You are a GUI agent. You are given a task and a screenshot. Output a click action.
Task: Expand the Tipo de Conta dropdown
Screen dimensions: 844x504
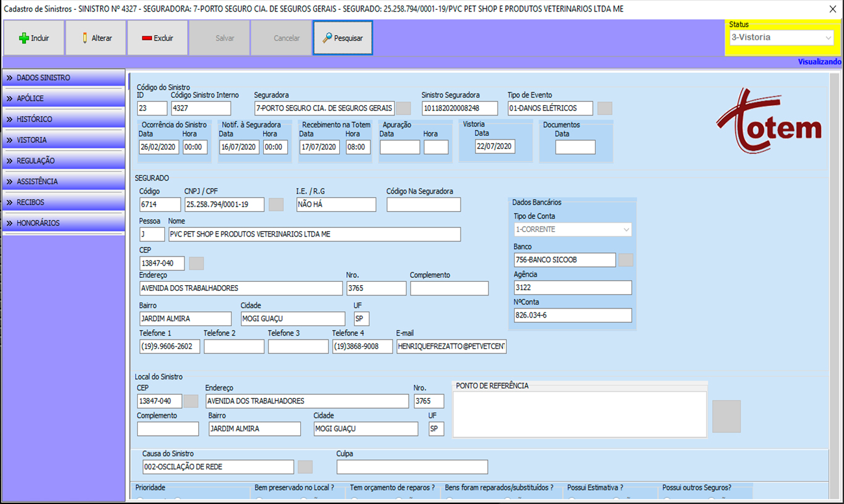[x=572, y=230]
